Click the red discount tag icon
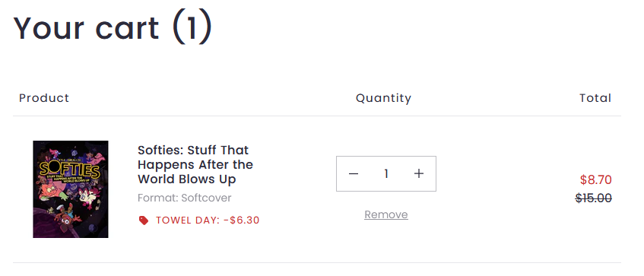 144,220
